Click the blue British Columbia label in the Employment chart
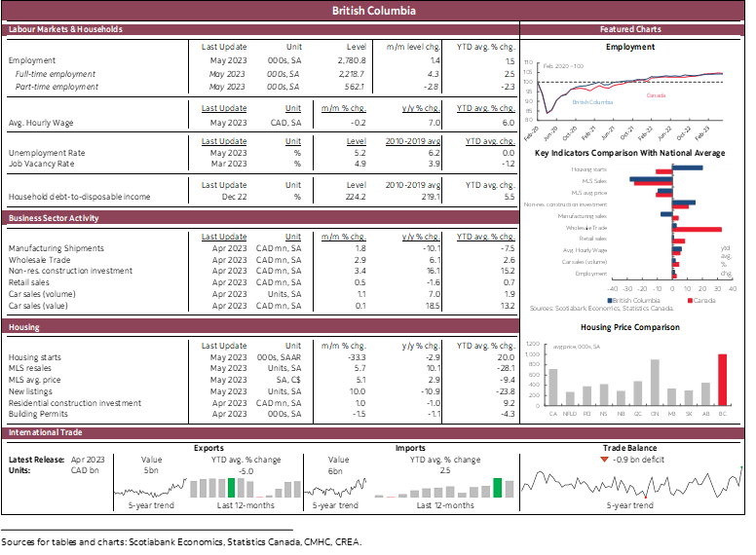756x555 pixels. point(592,102)
